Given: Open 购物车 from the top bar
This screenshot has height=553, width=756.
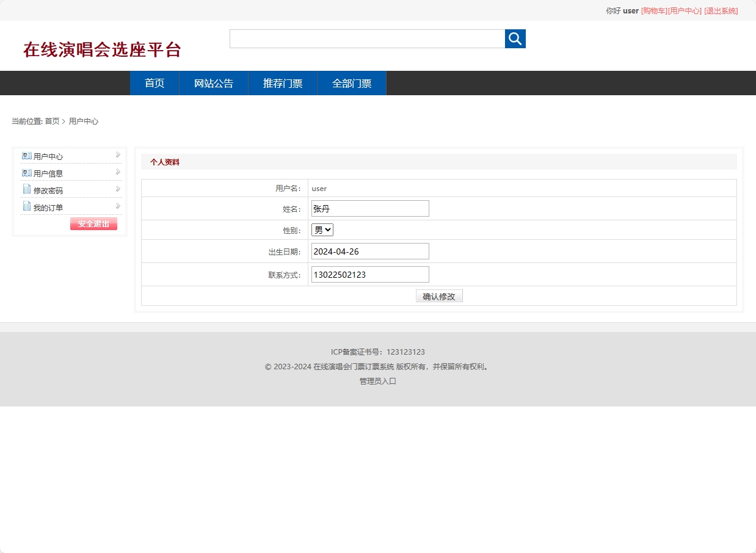Looking at the screenshot, I should (x=652, y=10).
